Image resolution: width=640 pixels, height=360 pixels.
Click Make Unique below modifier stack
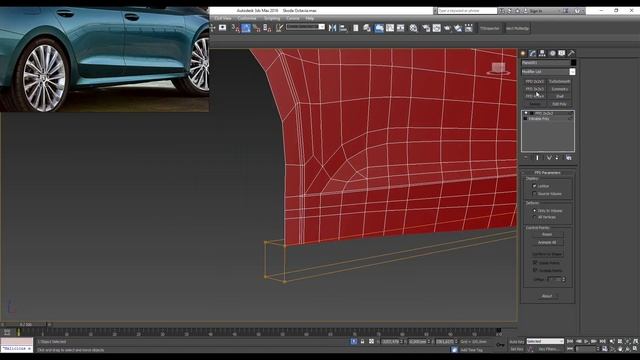(x=549, y=158)
